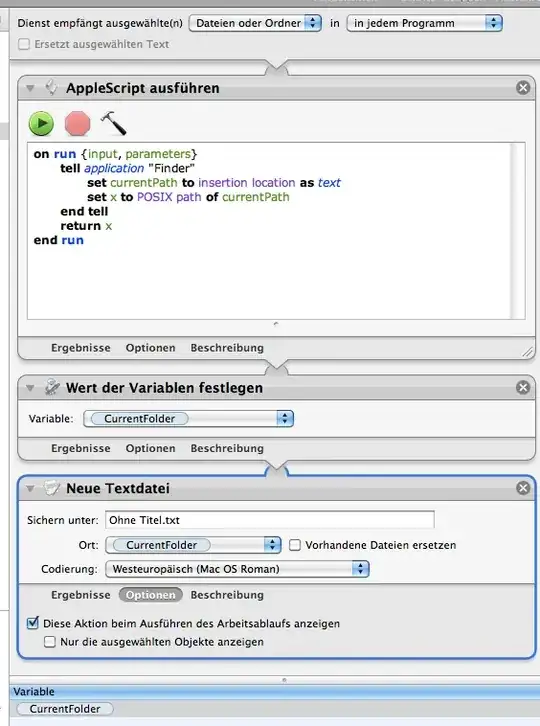This screenshot has height=726, width=540.
Task: Collapse the Wert der Variablen festlegen action
Action: pos(31,388)
